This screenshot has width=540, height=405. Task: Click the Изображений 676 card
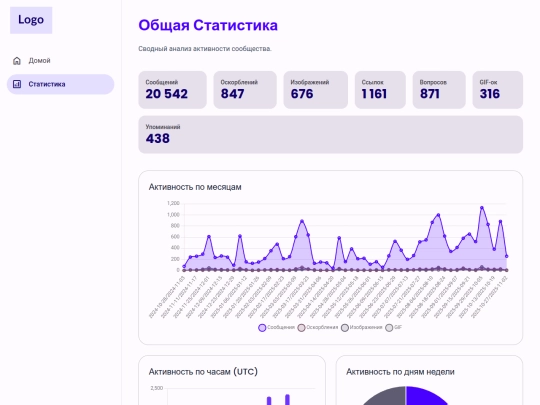click(315, 90)
